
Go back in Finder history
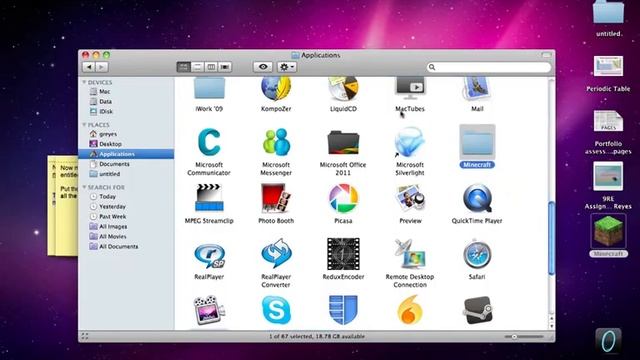(89, 67)
